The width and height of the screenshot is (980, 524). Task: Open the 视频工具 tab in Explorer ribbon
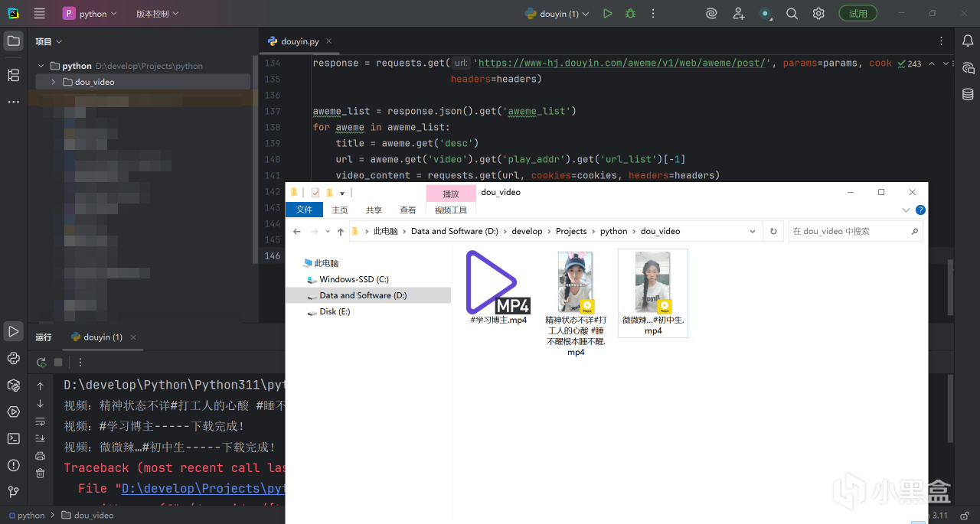(451, 210)
